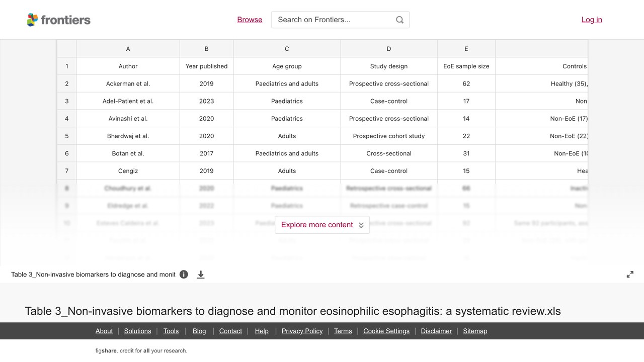Open Cookie Settings
Image resolution: width=644 pixels, height=362 pixels.
coord(386,331)
